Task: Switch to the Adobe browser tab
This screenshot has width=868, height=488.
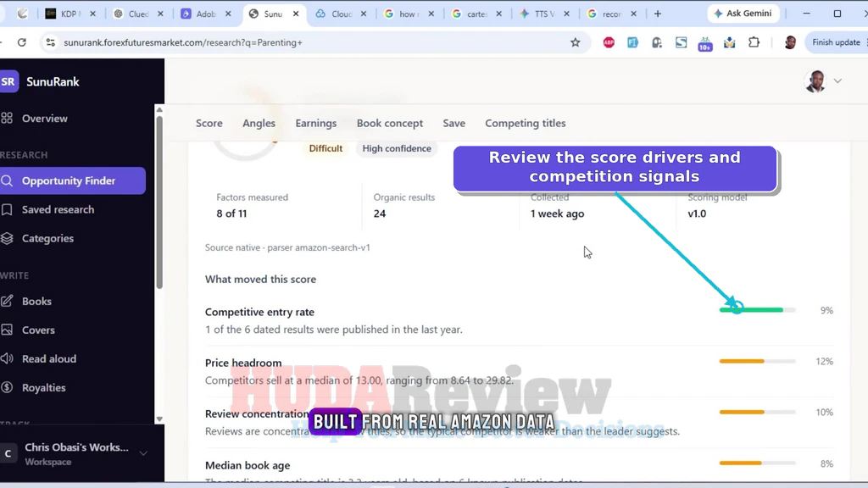Action: [x=206, y=14]
